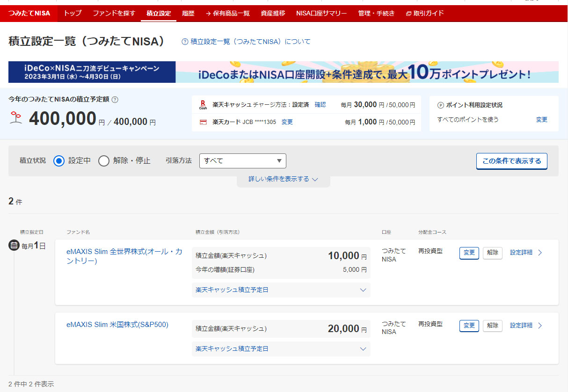Click the point P icon by ポイント利用設定状況
Viewport: 568px width, 392px height.
point(440,105)
